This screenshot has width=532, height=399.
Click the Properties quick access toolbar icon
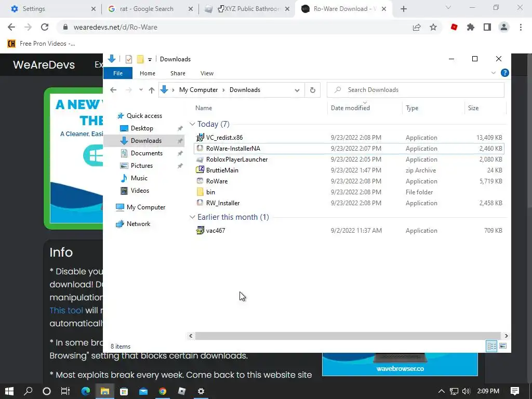[x=129, y=59]
